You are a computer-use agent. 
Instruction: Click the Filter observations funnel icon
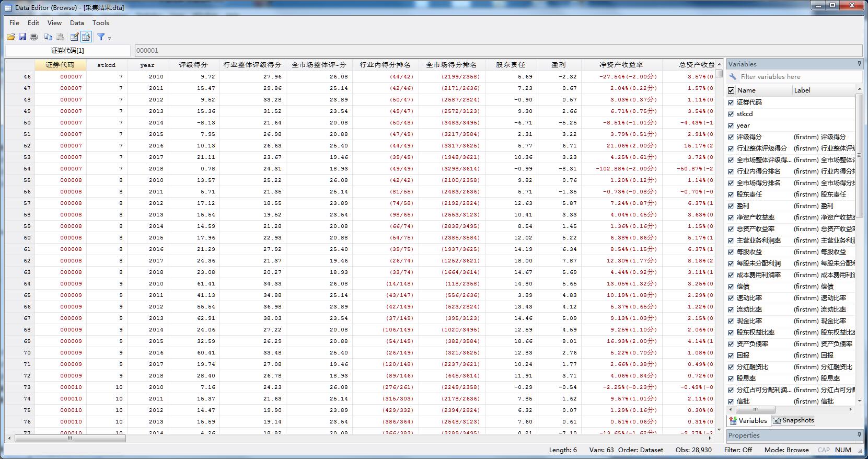click(x=101, y=37)
